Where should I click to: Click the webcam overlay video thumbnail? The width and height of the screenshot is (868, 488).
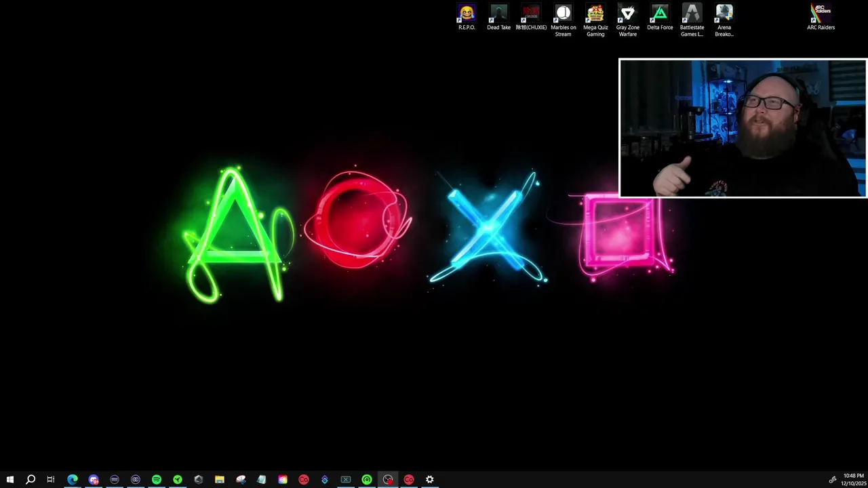(743, 128)
